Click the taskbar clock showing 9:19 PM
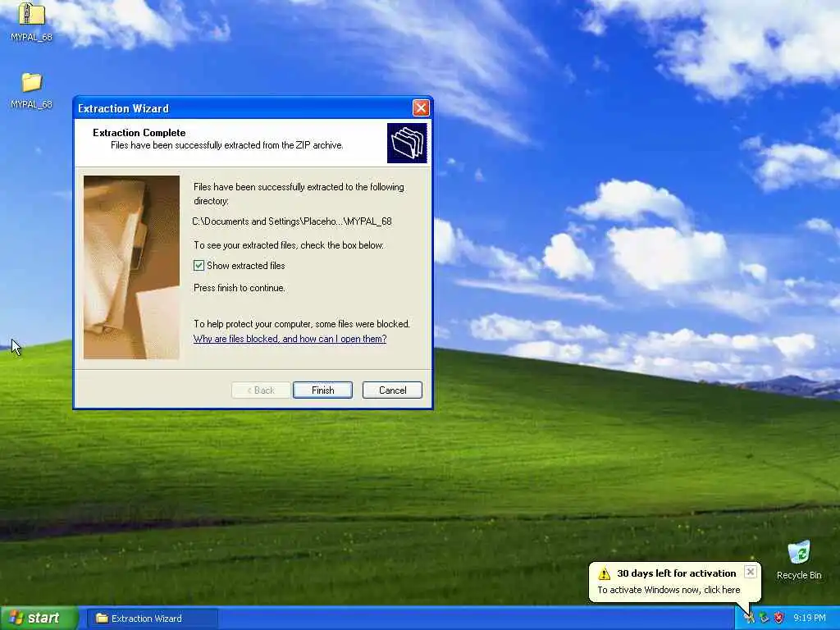The height and width of the screenshot is (630, 840). tap(809, 618)
